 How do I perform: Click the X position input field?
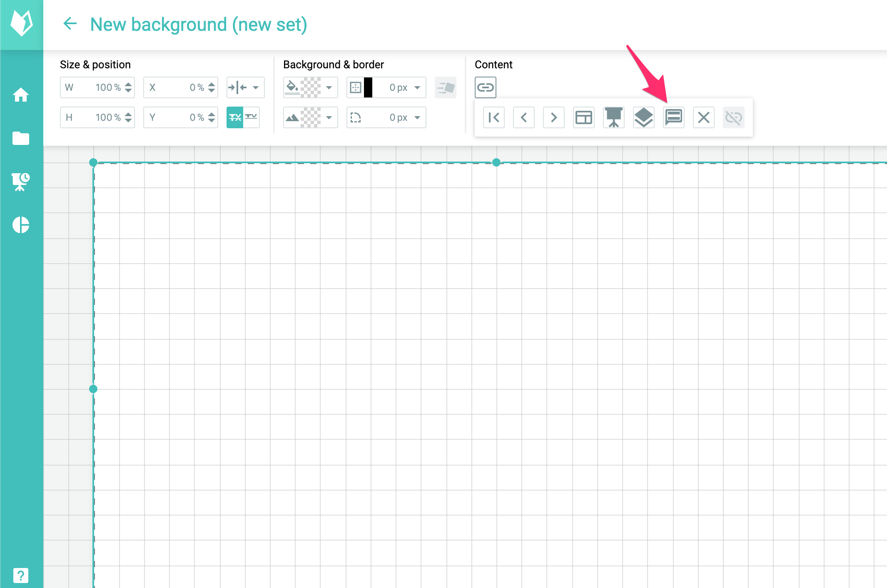[181, 87]
